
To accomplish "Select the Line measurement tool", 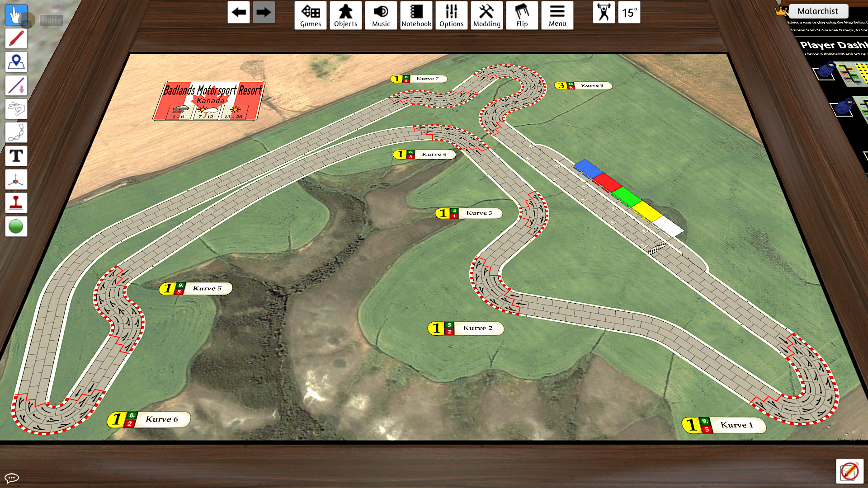I will (16, 85).
